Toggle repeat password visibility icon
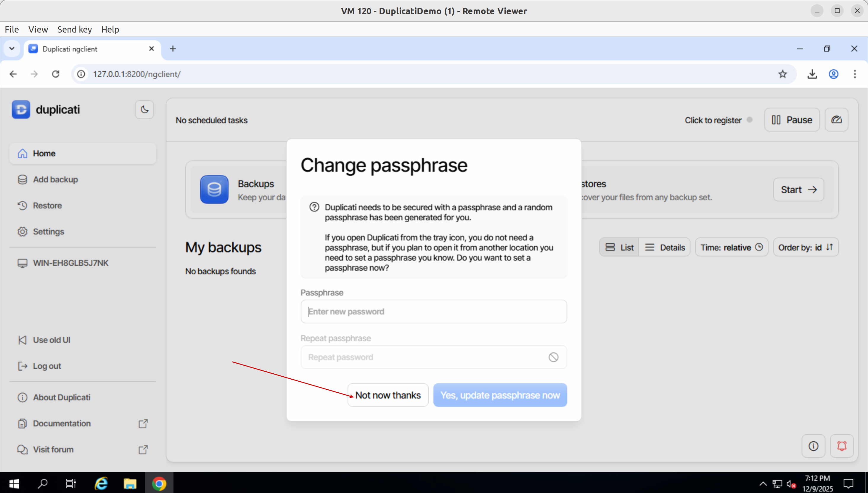Viewport: 868px width, 493px height. point(553,357)
